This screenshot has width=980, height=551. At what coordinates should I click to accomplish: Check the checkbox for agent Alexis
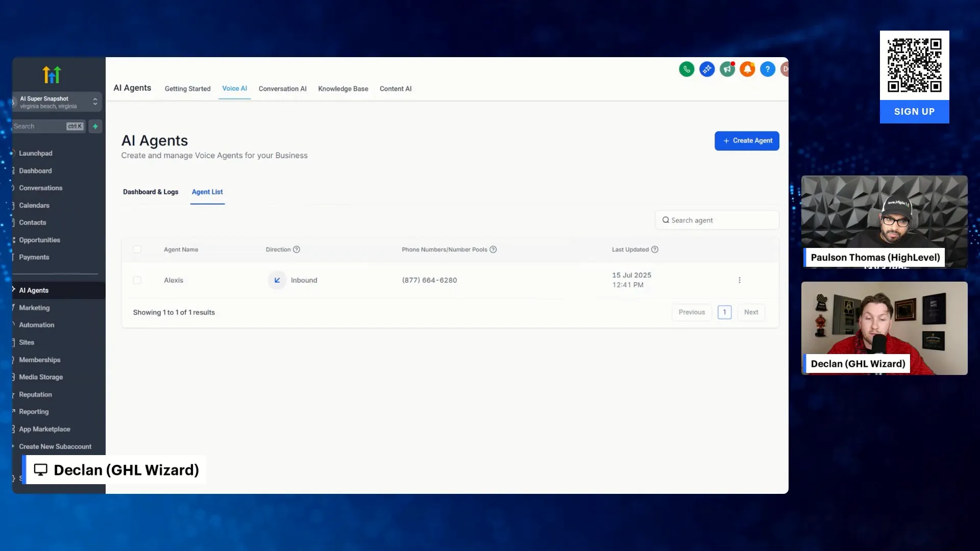pyautogui.click(x=137, y=280)
